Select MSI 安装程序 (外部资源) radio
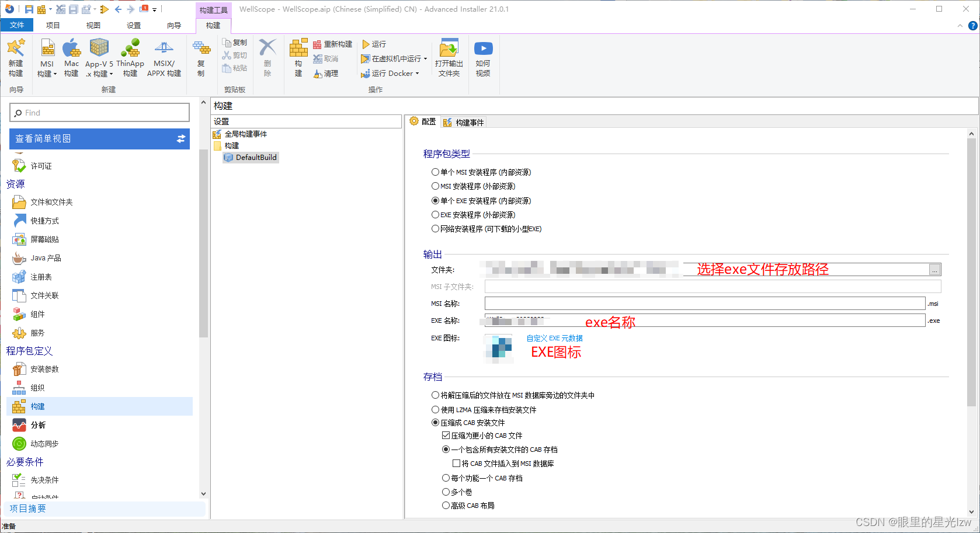980x533 pixels. (x=435, y=186)
